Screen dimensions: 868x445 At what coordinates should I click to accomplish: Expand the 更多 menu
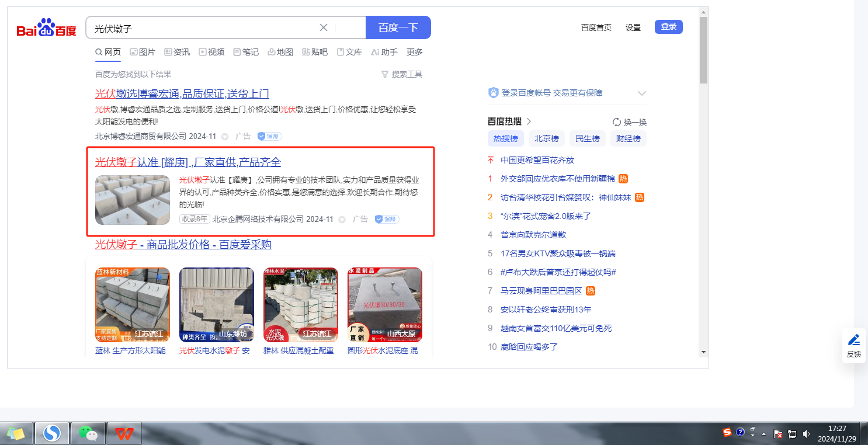point(415,52)
